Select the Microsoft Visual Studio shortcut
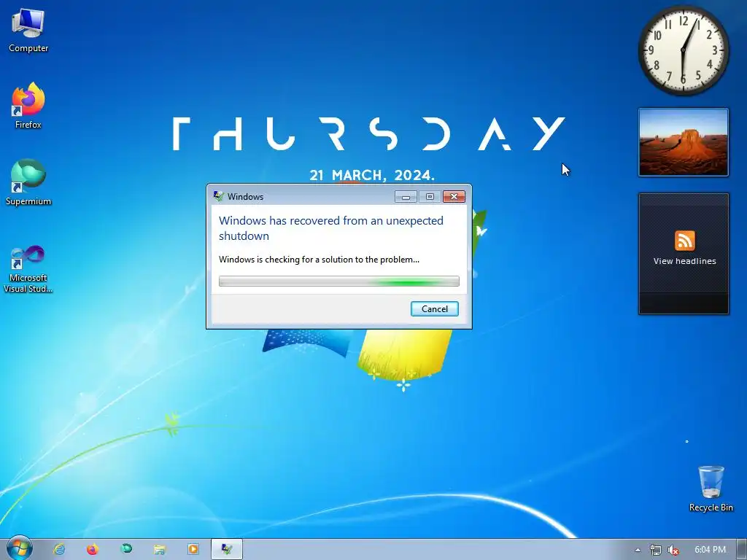747x560 pixels. coord(28,268)
